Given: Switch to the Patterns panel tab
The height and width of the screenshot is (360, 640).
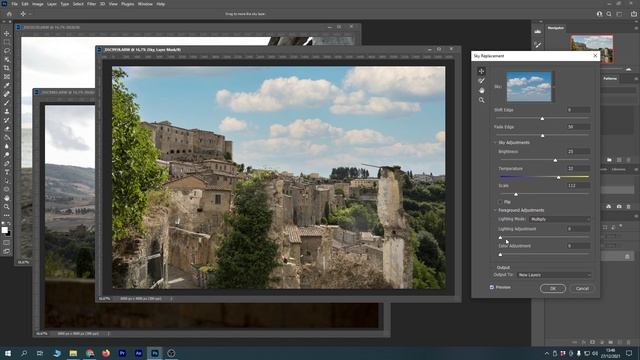Looking at the screenshot, I should tap(610, 78).
